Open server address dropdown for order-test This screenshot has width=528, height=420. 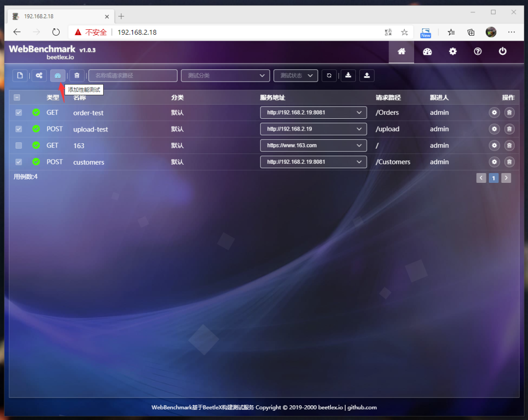click(x=313, y=112)
